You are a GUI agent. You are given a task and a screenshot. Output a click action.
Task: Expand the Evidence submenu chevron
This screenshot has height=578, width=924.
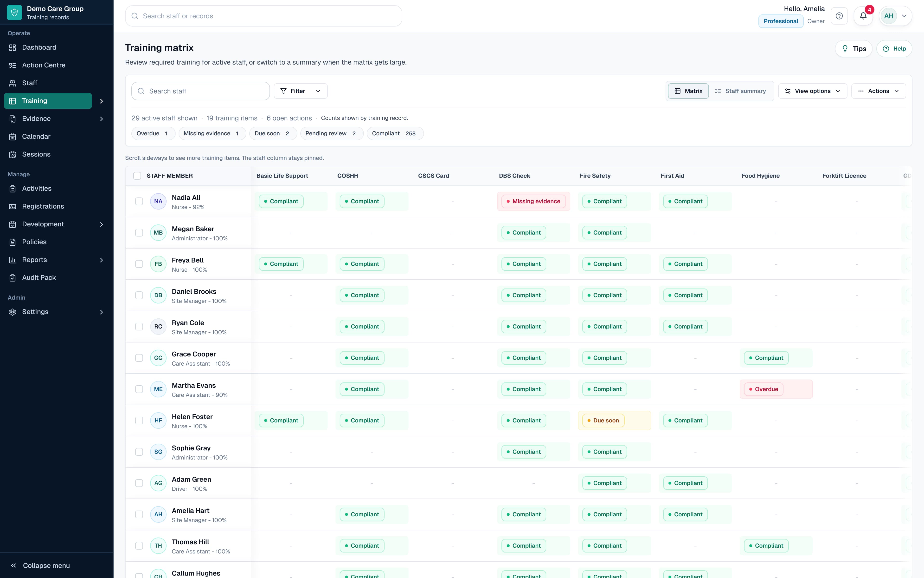[102, 119]
